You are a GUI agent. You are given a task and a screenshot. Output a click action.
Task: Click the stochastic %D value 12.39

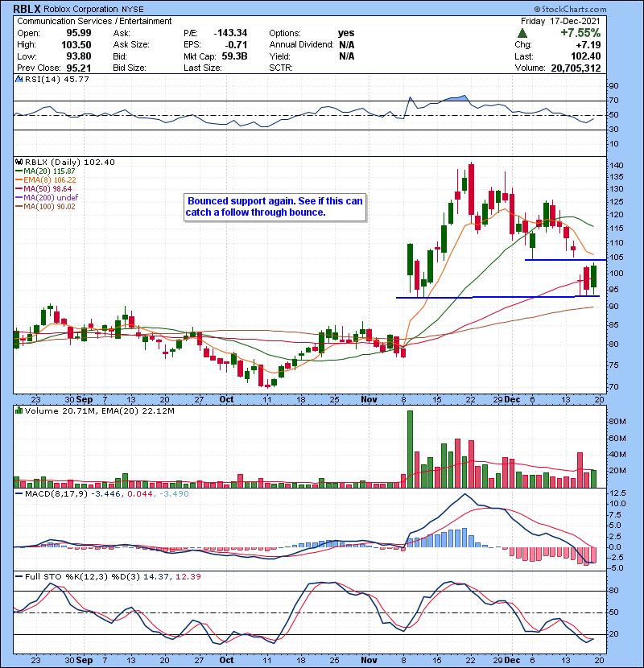188,576
